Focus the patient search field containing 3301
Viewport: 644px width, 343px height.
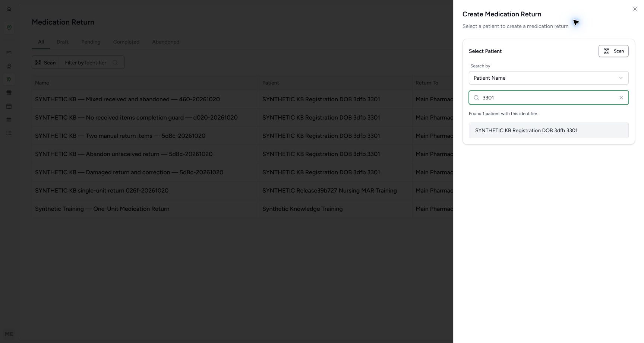click(x=549, y=98)
